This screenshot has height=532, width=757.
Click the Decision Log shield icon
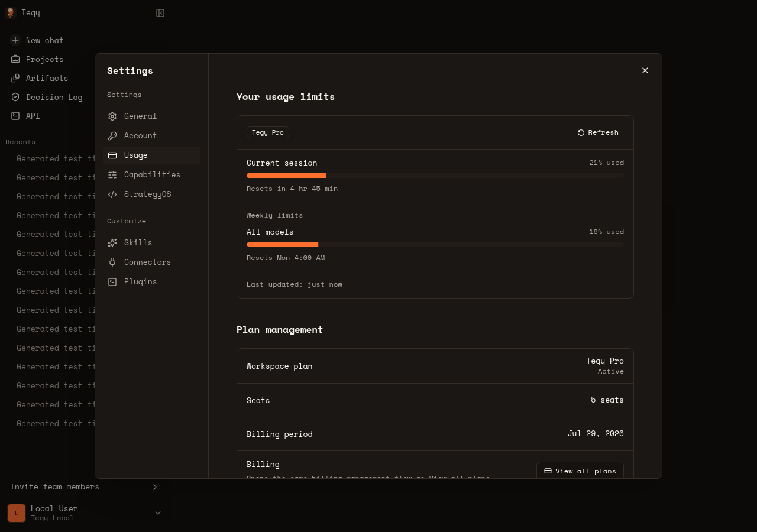point(15,97)
